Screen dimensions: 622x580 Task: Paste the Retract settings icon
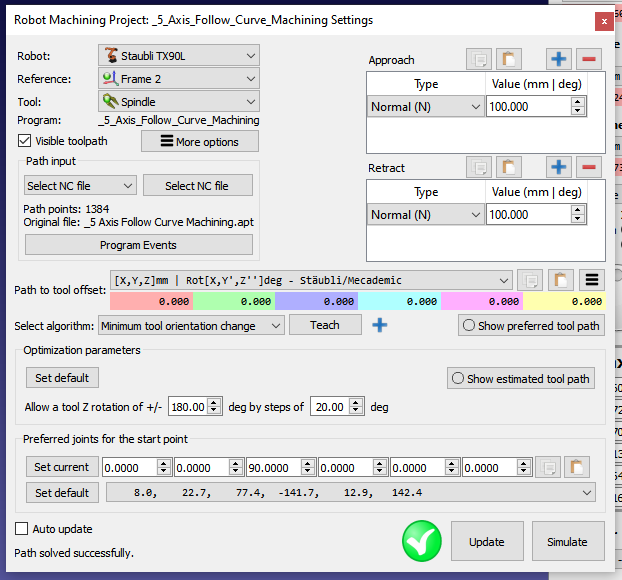click(509, 167)
